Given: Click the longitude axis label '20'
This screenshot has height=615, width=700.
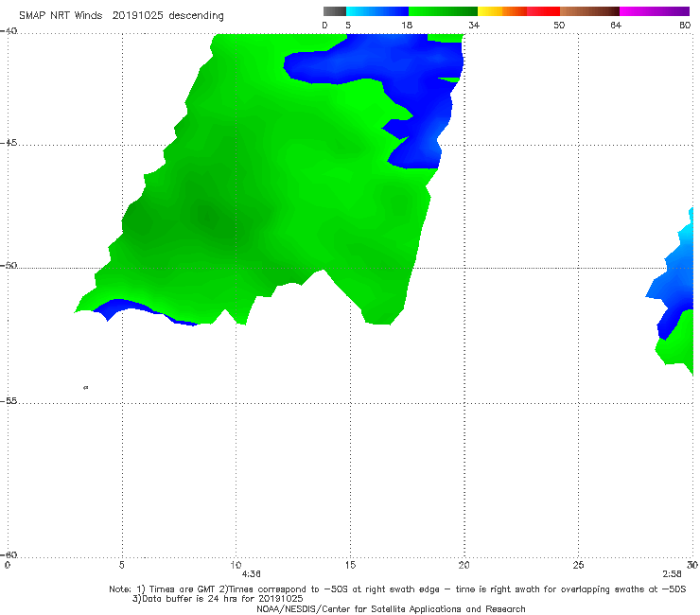Looking at the screenshot, I should [464, 566].
